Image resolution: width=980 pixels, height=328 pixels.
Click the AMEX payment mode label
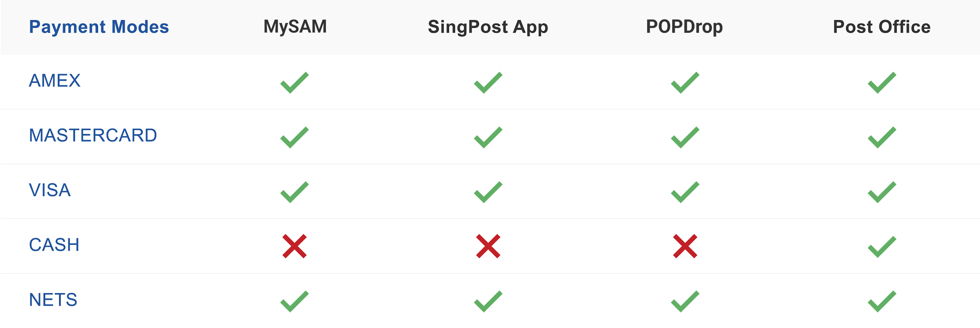(x=55, y=81)
